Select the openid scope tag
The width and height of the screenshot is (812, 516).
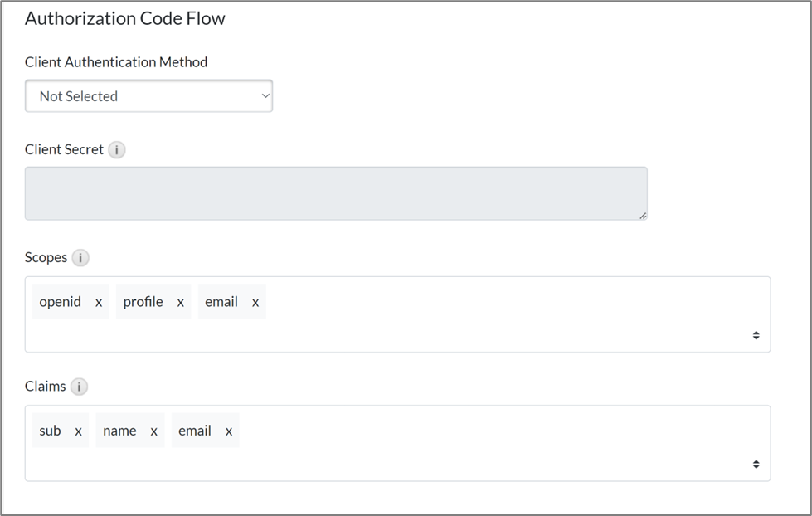pyautogui.click(x=59, y=301)
